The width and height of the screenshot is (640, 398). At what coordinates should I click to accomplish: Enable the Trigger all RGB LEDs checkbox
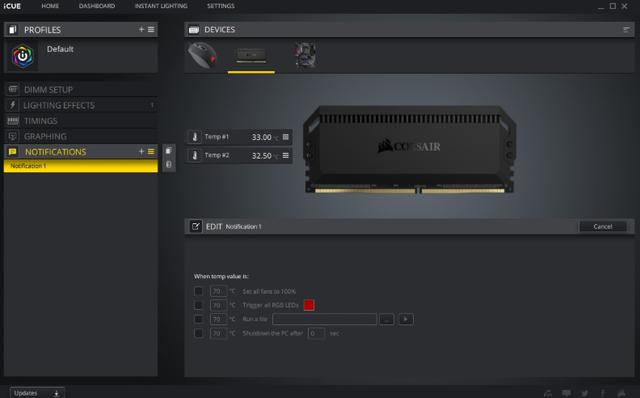[198, 305]
